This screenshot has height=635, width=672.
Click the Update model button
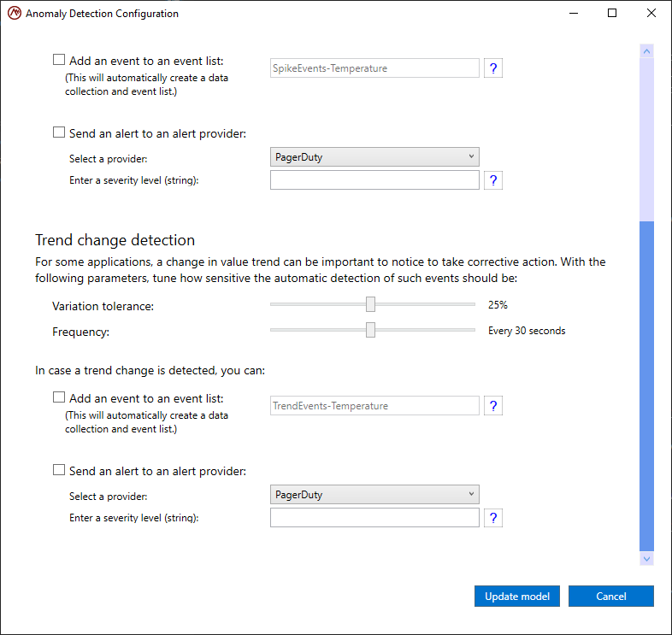click(517, 596)
